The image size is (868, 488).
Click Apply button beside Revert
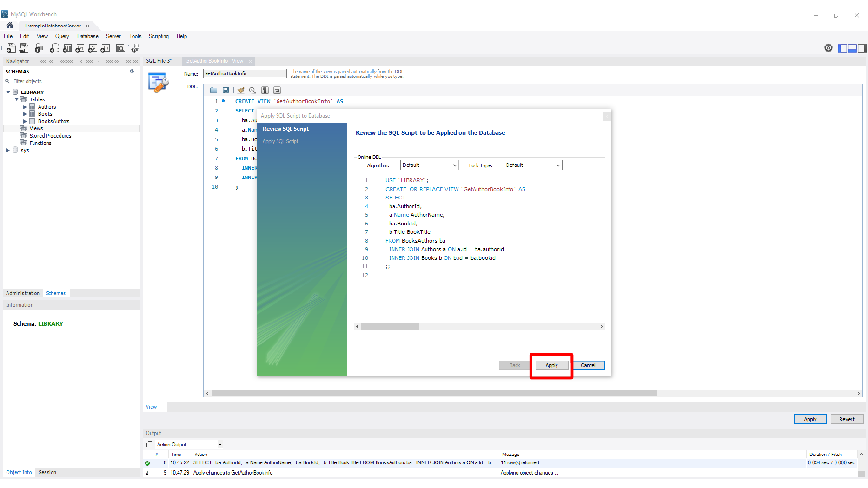[x=810, y=419]
